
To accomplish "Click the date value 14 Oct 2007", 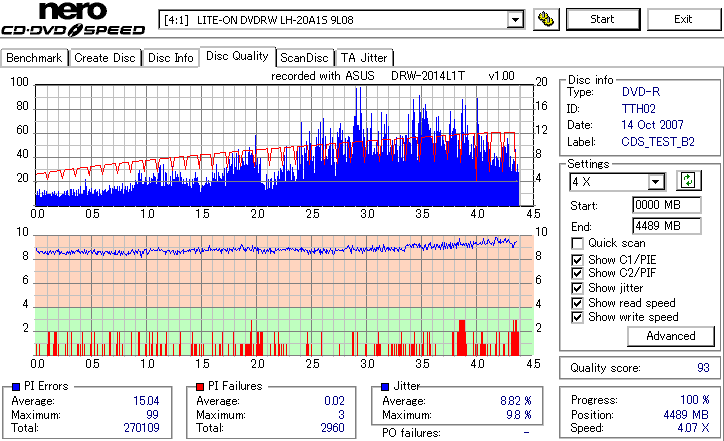I will [652, 125].
